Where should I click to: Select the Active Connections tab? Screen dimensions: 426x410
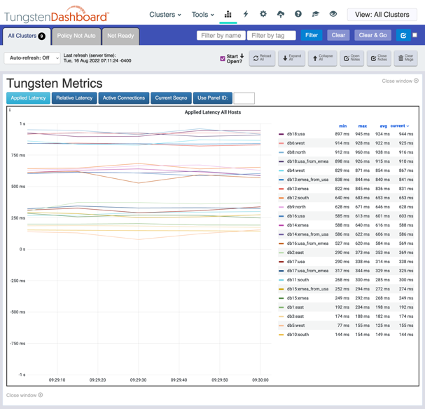click(x=124, y=98)
